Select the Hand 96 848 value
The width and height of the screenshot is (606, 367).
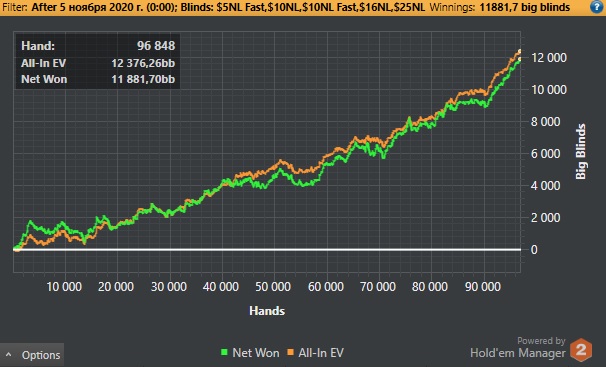click(156, 46)
